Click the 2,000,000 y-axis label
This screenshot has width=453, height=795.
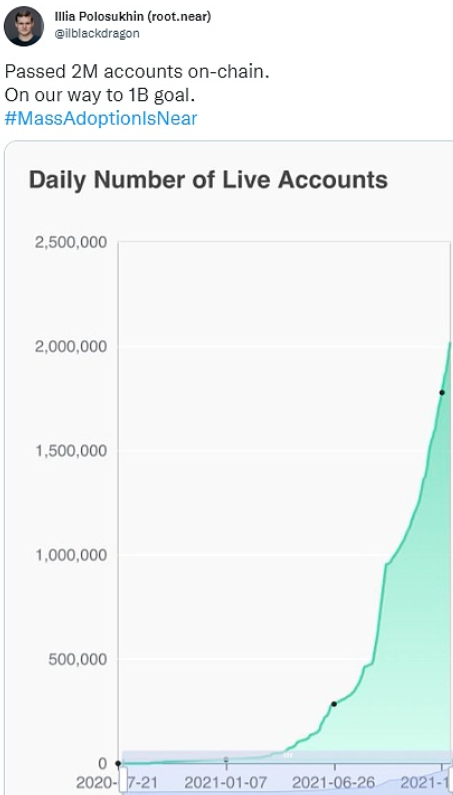coord(71,347)
